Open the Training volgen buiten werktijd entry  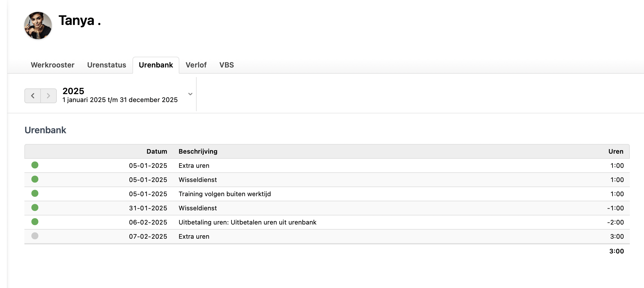click(x=225, y=194)
